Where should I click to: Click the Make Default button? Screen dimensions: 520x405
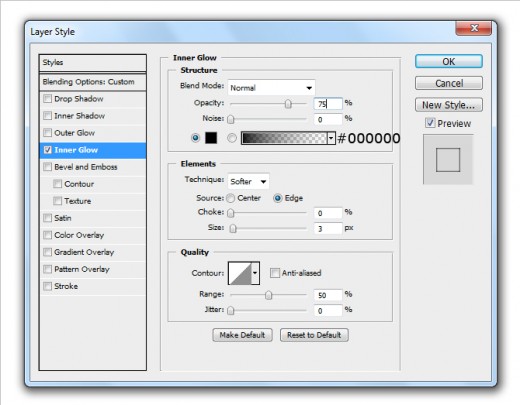click(x=242, y=335)
